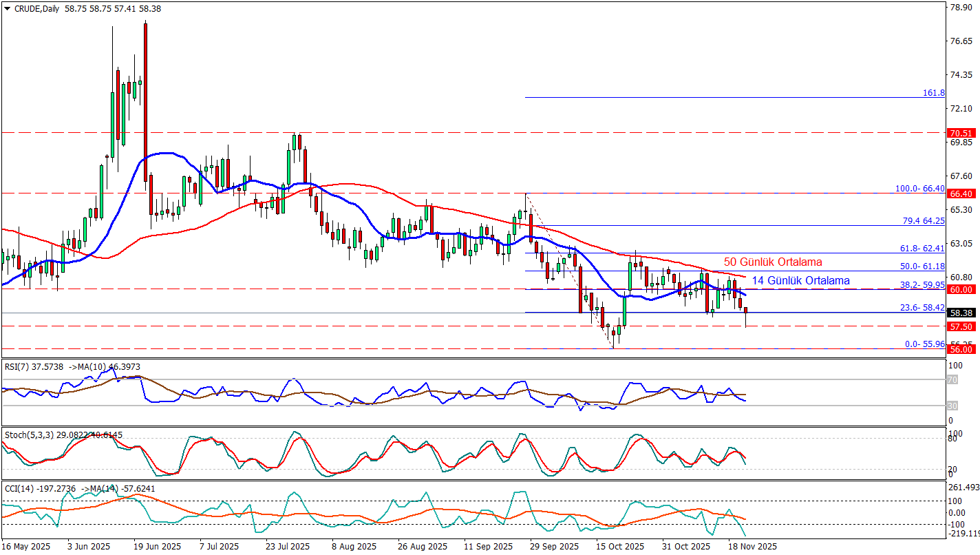
Task: Select the red 56.00 price level tag
Action: pyautogui.click(x=959, y=350)
